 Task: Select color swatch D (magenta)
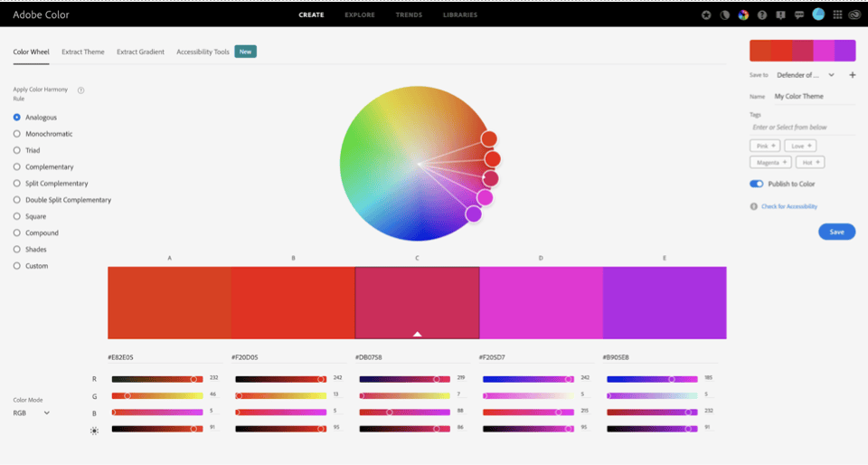pyautogui.click(x=541, y=303)
